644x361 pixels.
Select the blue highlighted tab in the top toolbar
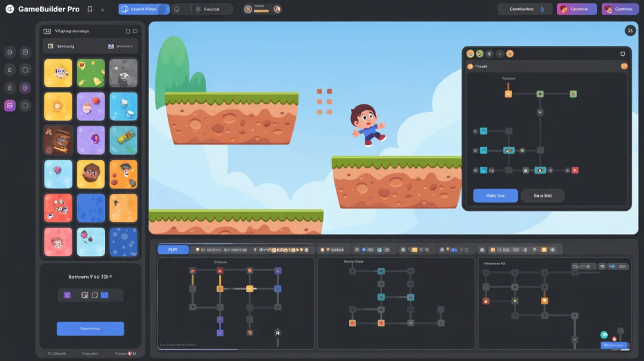[143, 9]
